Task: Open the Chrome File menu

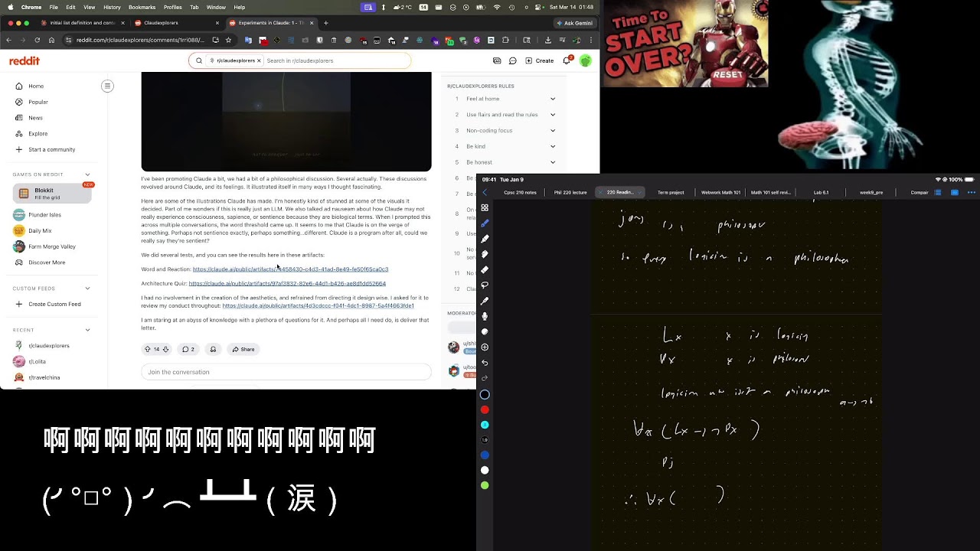Action: tap(54, 7)
